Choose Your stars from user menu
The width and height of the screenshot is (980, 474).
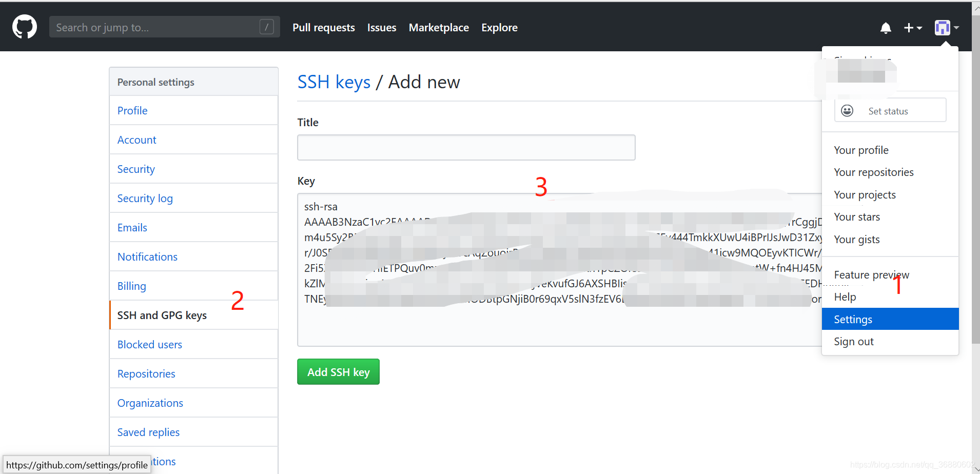(890, 217)
